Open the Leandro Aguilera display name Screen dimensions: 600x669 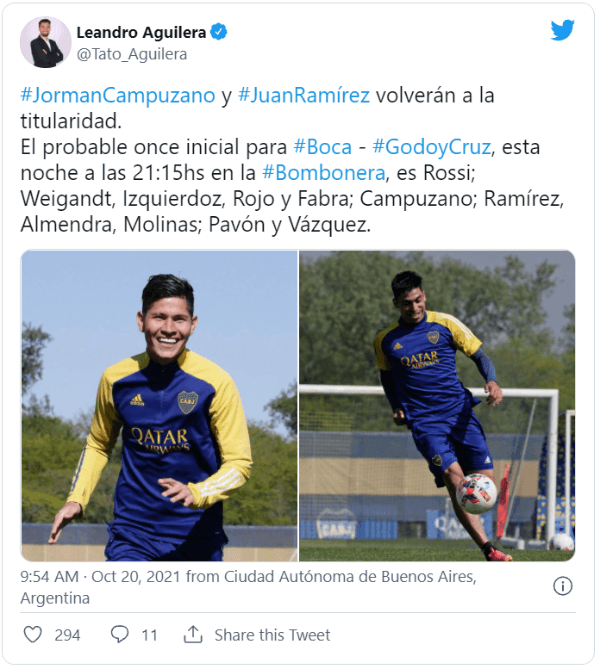[141, 32]
